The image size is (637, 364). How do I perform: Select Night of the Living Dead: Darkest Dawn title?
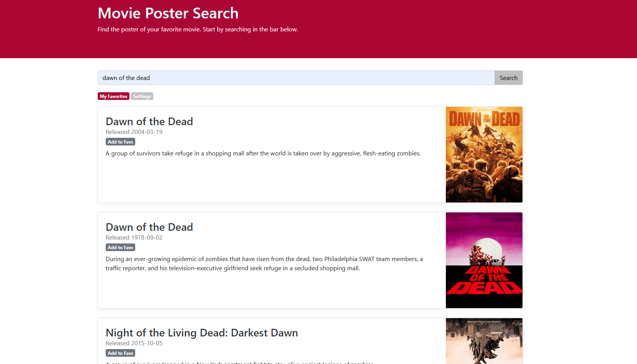coord(202,333)
